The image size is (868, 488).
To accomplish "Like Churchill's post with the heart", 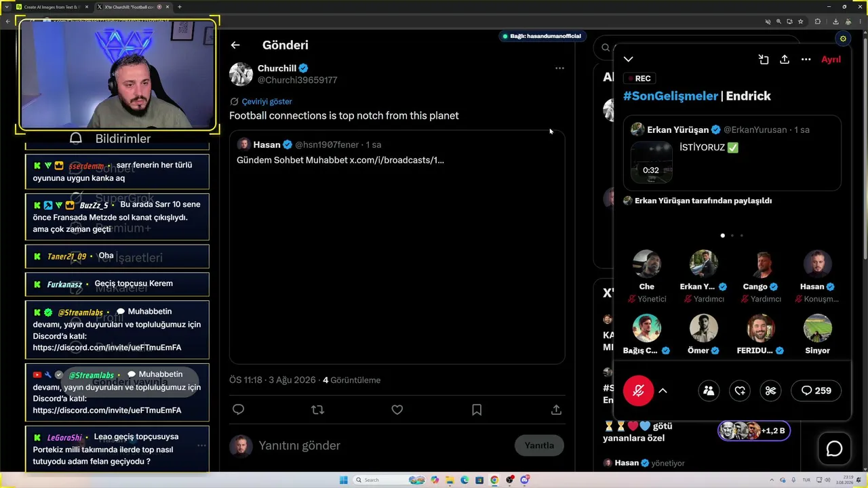I will [397, 409].
